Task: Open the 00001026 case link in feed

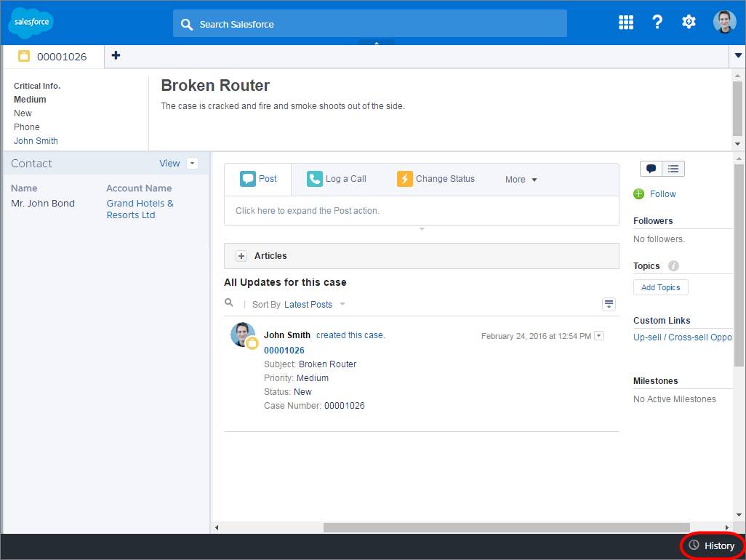Action: coord(284,351)
